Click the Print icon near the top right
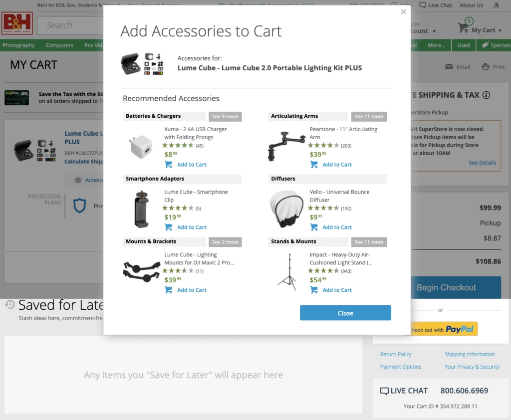The height and width of the screenshot is (420, 511). point(485,66)
